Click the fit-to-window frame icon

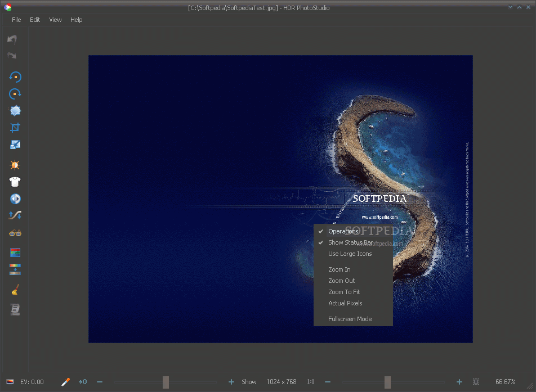point(476,382)
